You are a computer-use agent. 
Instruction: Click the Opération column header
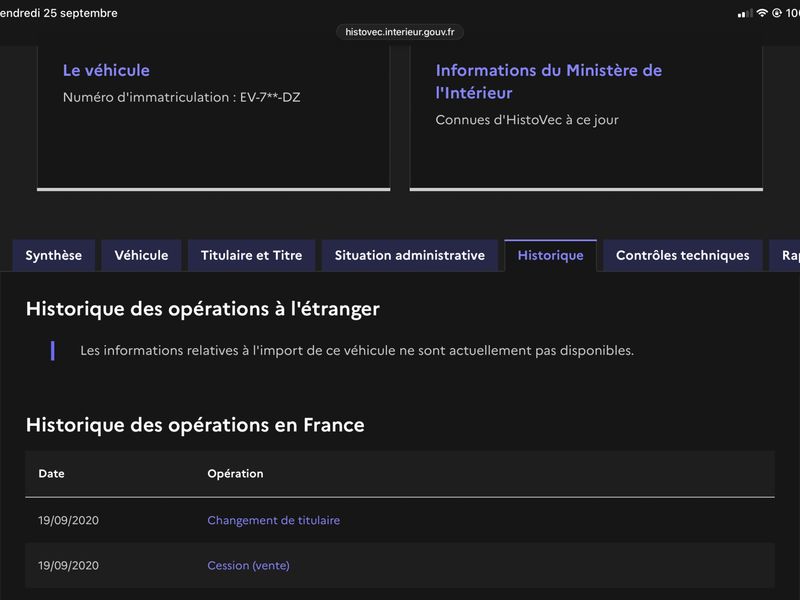pyautogui.click(x=235, y=473)
